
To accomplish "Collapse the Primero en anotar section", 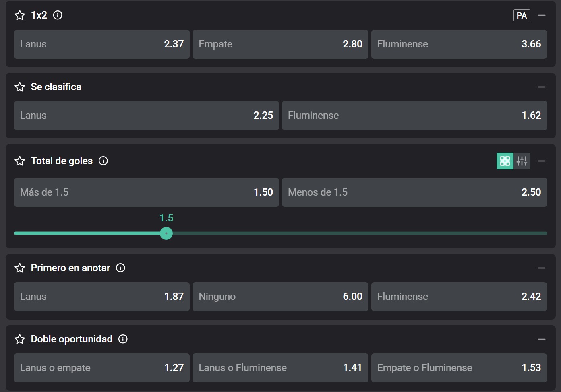I will tap(542, 268).
